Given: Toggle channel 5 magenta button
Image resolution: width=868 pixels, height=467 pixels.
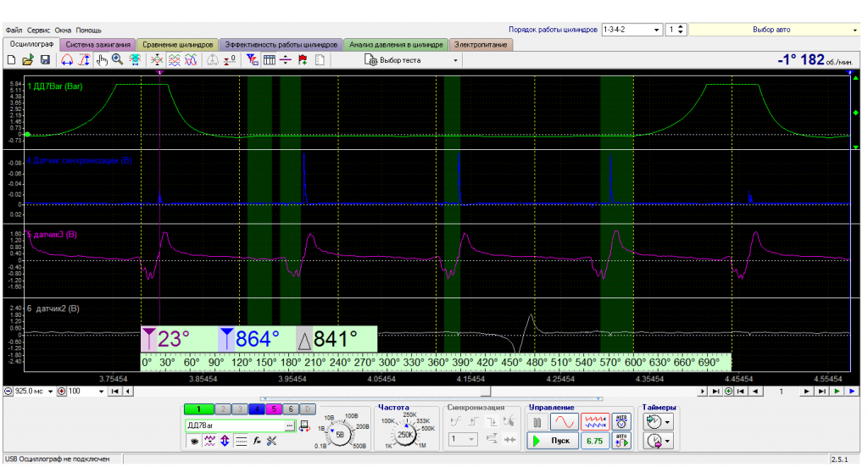Looking at the screenshot, I should point(274,409).
